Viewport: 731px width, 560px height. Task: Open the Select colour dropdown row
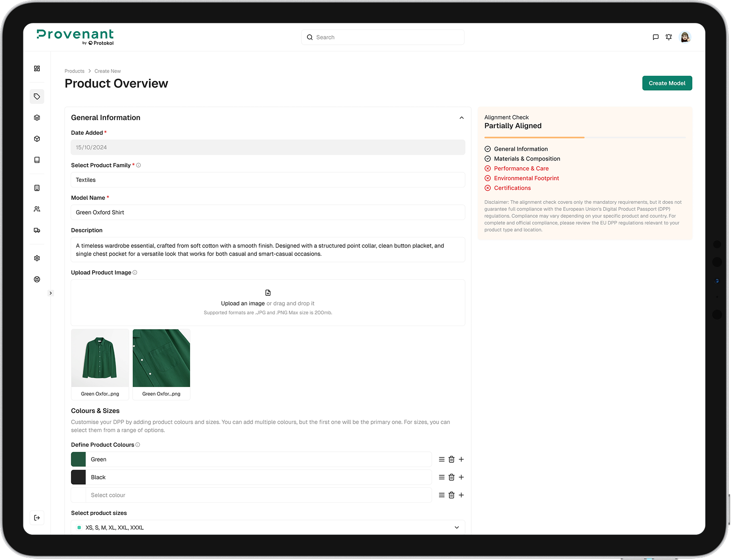(260, 495)
